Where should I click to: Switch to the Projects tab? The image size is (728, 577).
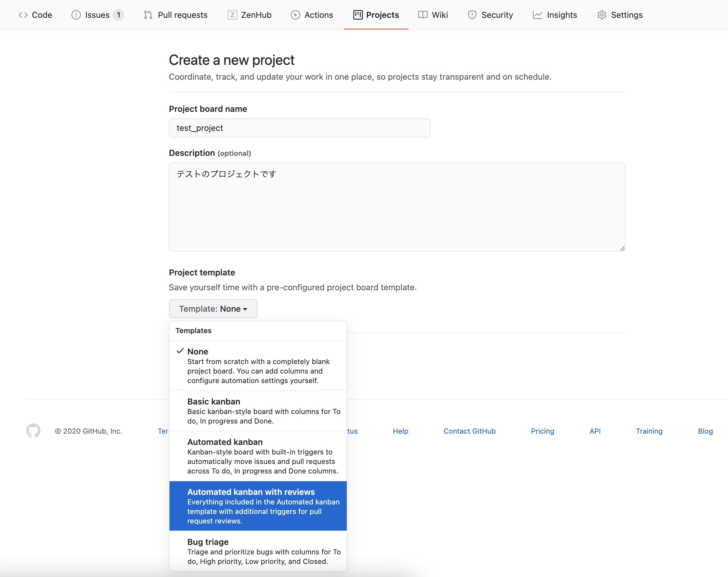coord(376,15)
